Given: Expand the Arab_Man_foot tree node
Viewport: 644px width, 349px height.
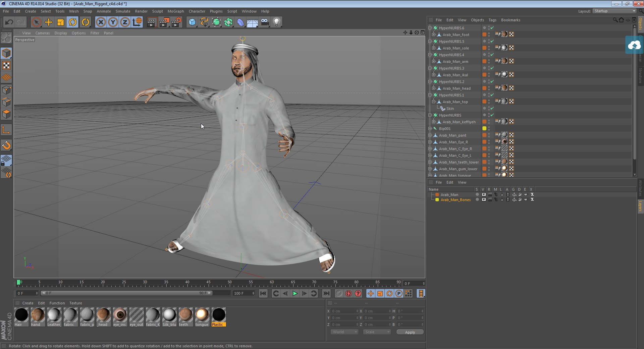Looking at the screenshot, I should (x=434, y=35).
